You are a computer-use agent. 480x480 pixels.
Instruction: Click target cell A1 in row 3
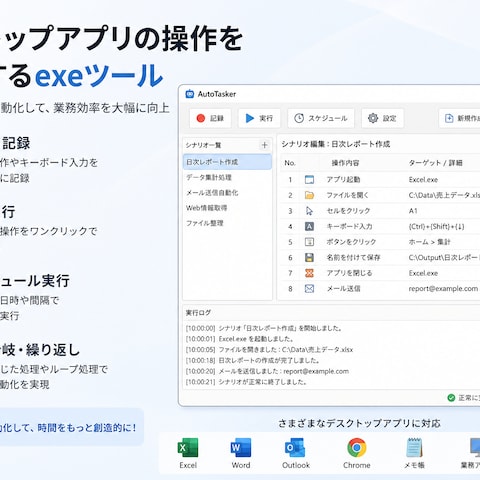coord(413,211)
